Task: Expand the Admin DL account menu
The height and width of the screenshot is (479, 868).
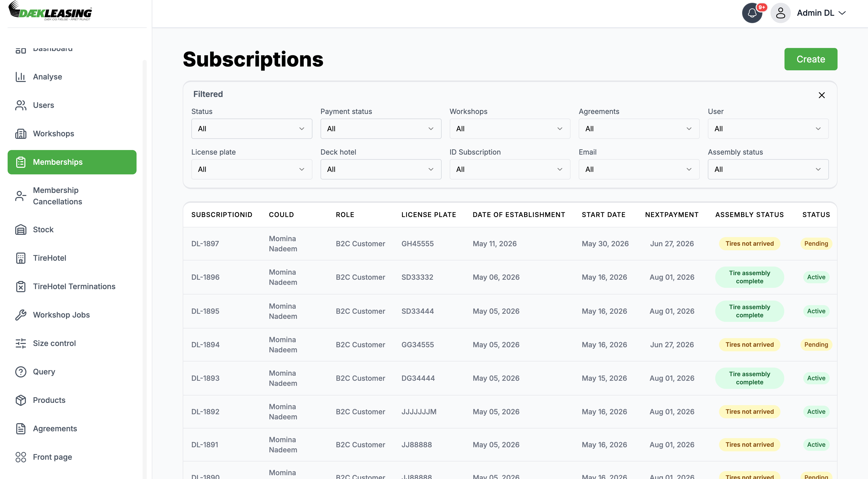Action: (821, 13)
